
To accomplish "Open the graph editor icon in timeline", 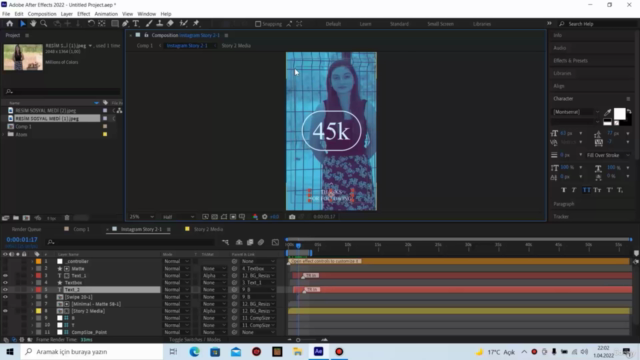I will click(x=275, y=242).
